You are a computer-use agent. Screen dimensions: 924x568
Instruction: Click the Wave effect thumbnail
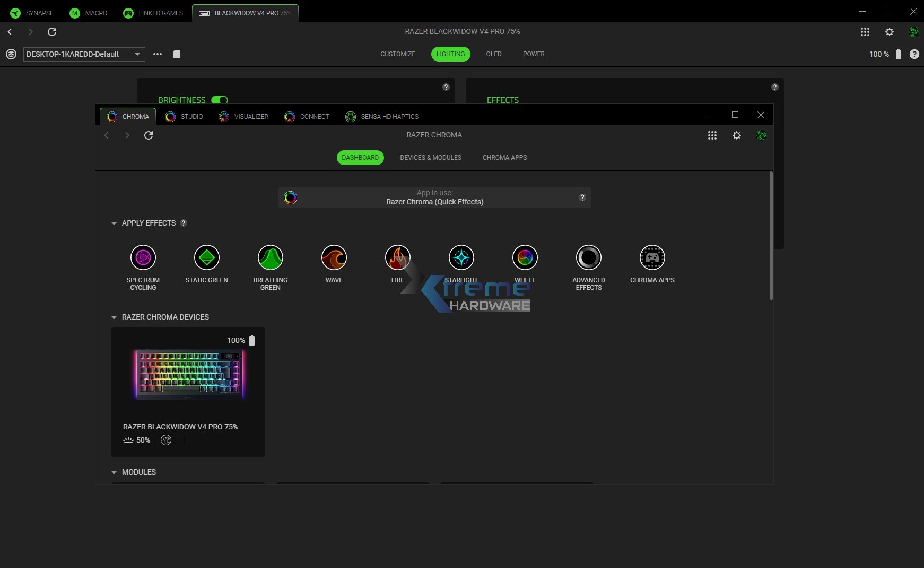click(334, 258)
